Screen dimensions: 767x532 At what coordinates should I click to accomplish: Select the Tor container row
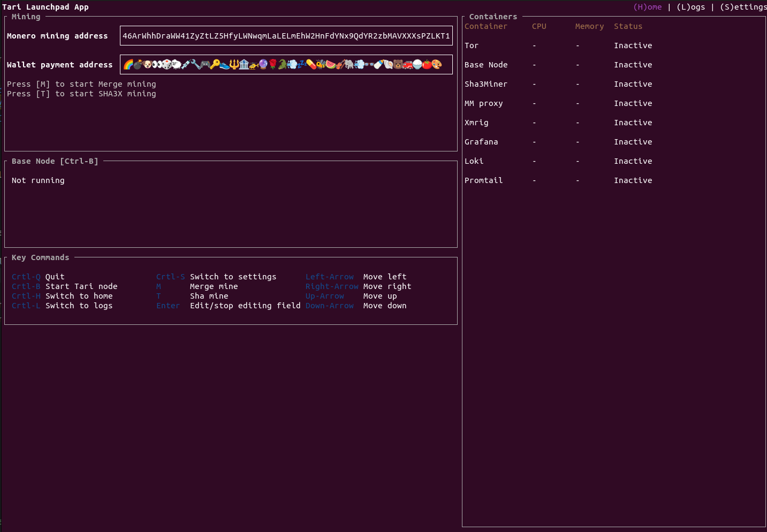(558, 45)
